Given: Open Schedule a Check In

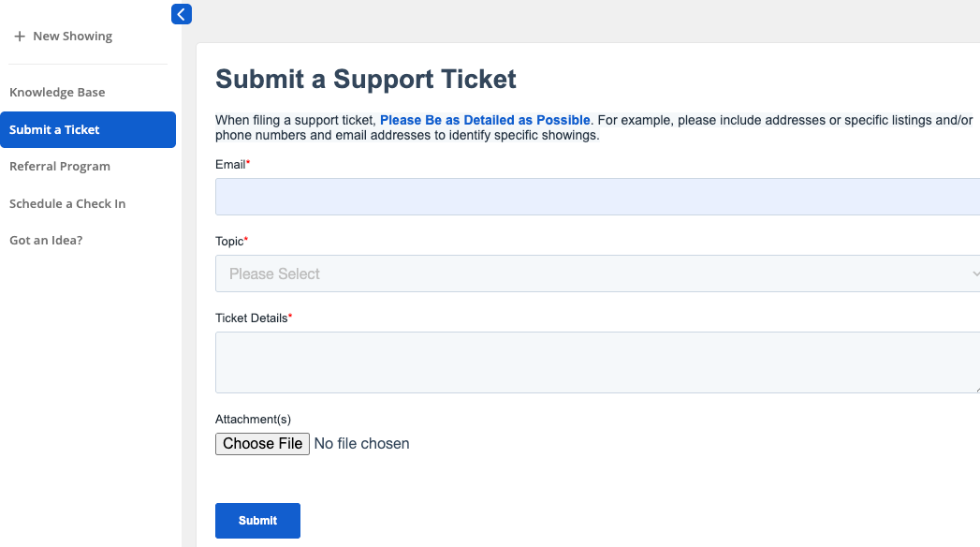Looking at the screenshot, I should click(67, 204).
